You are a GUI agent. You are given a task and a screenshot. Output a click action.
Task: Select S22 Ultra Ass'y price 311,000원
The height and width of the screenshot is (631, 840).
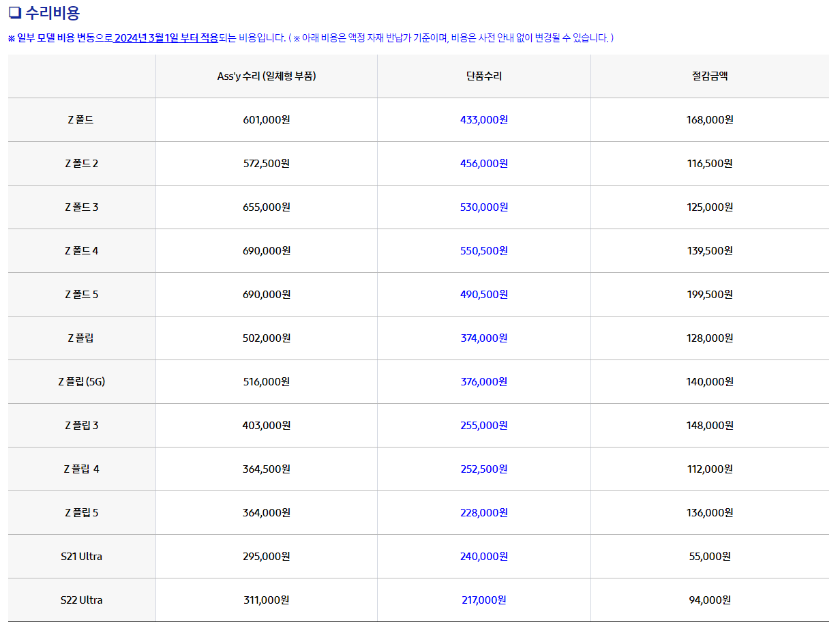tap(267, 600)
